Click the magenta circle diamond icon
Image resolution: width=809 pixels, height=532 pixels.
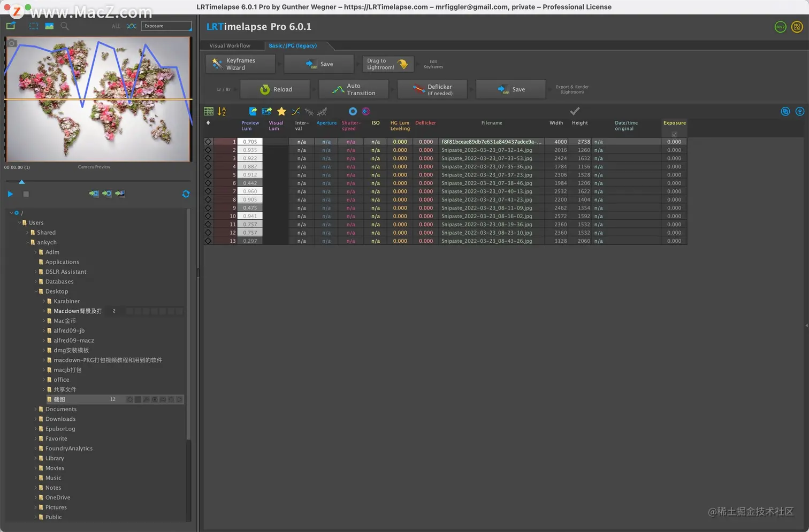[x=366, y=111]
